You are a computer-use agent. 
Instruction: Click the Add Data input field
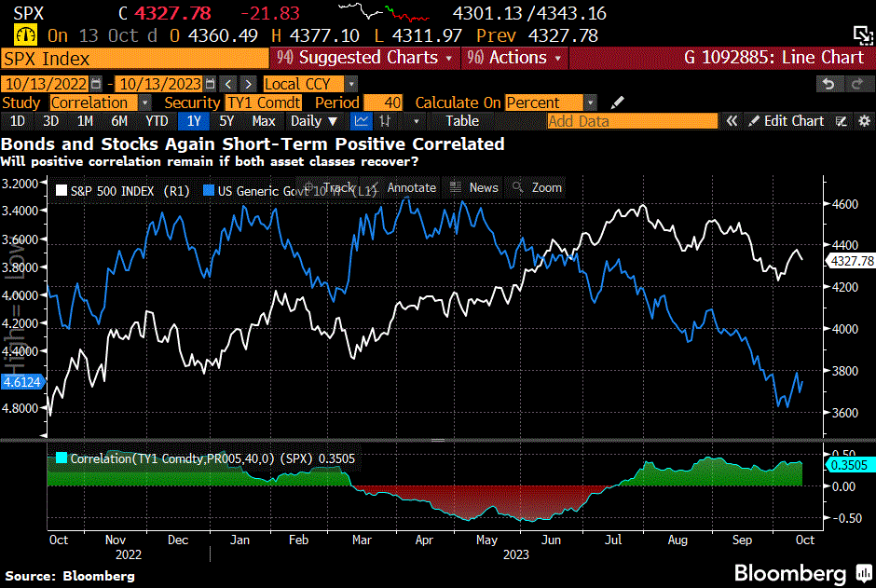point(633,121)
